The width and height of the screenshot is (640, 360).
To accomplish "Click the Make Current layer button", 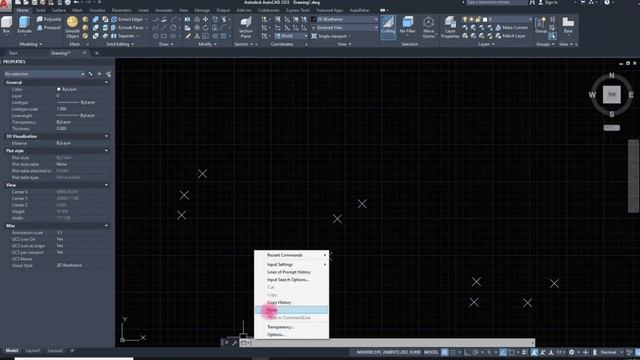I will point(511,27).
